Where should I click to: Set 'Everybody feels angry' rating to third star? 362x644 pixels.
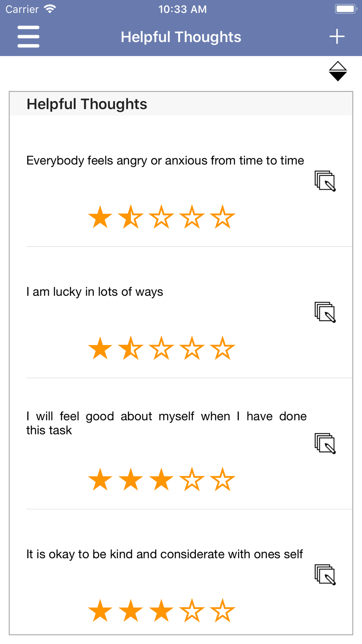(161, 217)
